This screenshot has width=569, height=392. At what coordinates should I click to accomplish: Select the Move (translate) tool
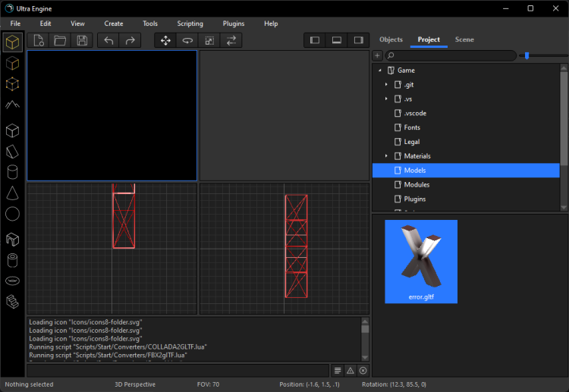click(x=165, y=40)
